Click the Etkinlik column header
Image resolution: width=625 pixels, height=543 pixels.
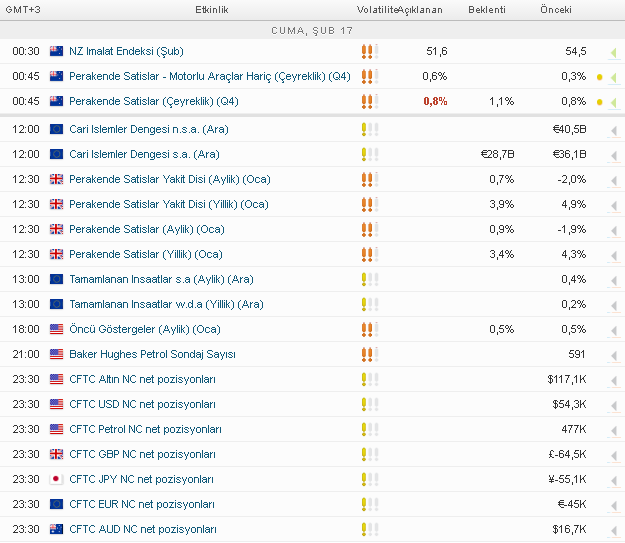coord(212,10)
